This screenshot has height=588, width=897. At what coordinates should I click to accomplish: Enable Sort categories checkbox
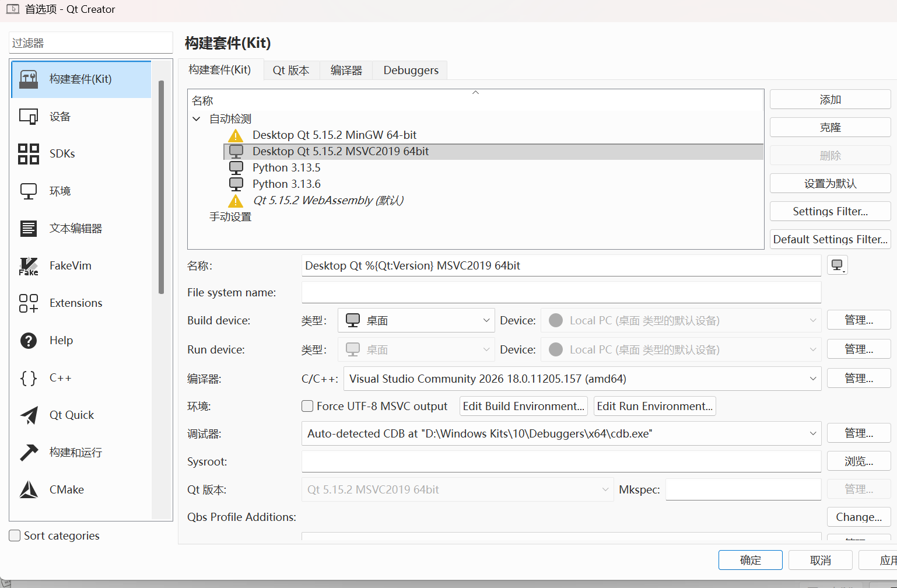(x=15, y=535)
